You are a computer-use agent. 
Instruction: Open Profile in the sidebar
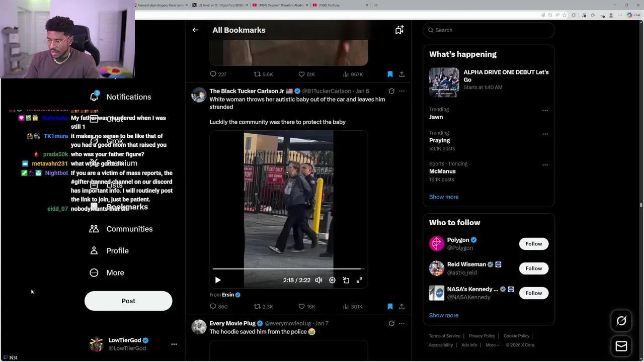(x=109, y=250)
